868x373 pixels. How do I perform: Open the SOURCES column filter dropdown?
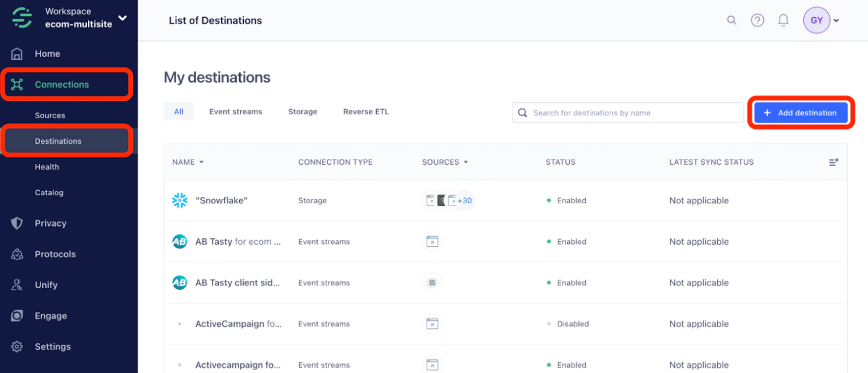pos(466,162)
